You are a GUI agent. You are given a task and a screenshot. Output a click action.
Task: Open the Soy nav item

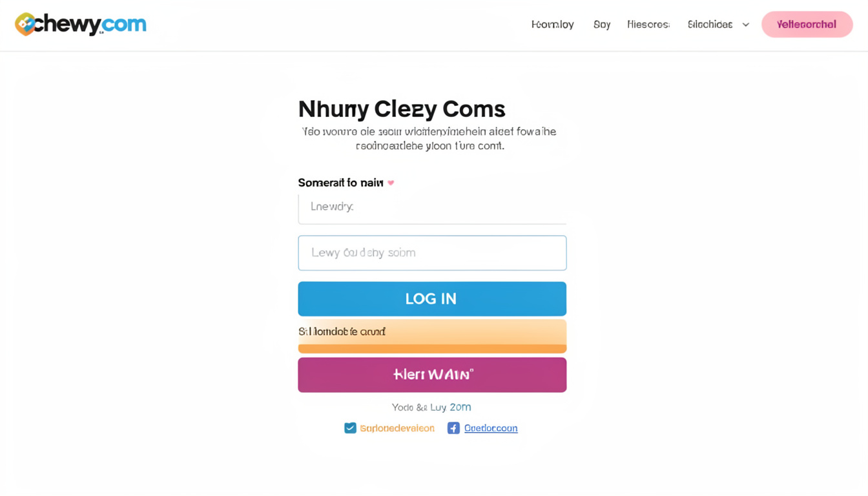pos(602,24)
